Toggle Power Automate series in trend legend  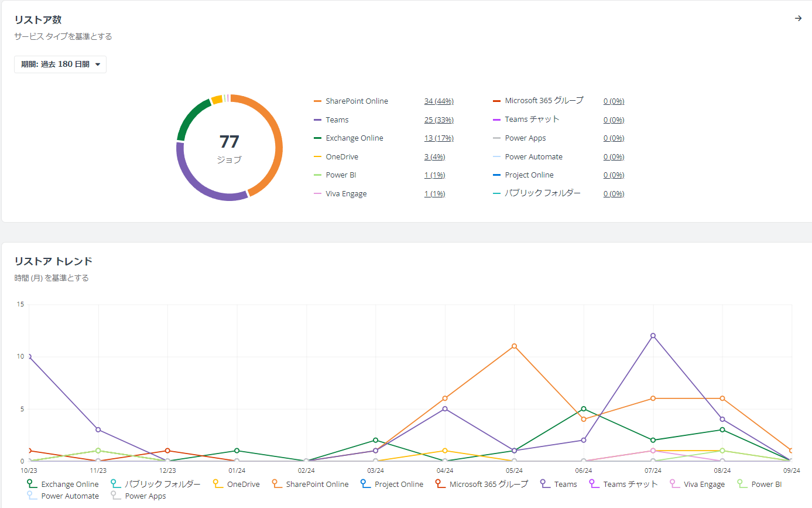click(x=63, y=496)
